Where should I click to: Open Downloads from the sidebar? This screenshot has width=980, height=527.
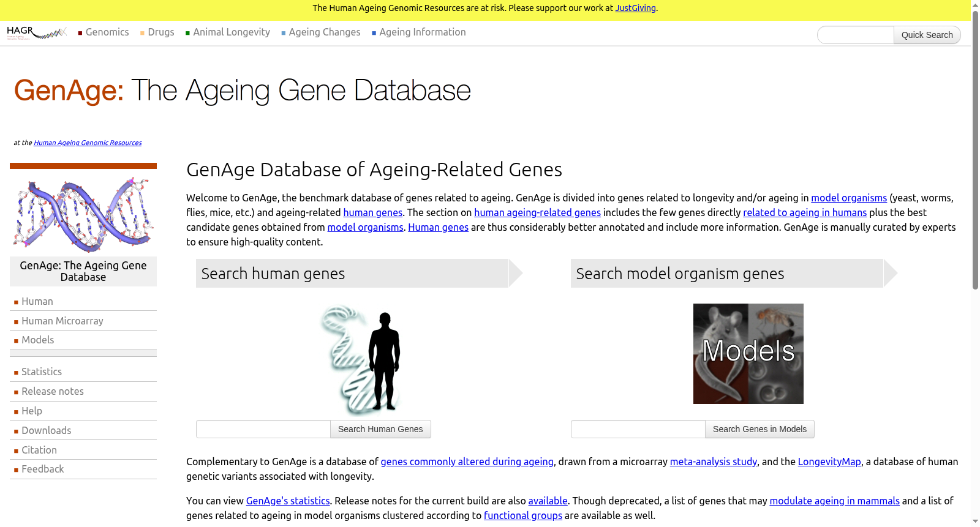47,430
